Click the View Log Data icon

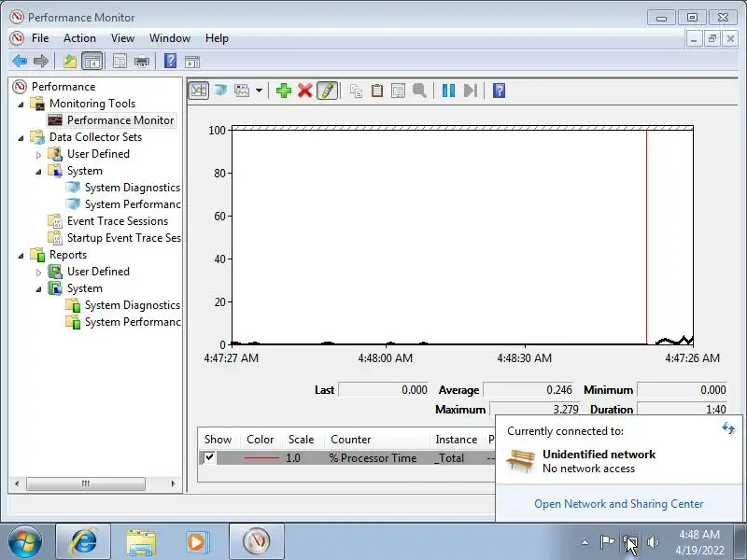(x=220, y=91)
